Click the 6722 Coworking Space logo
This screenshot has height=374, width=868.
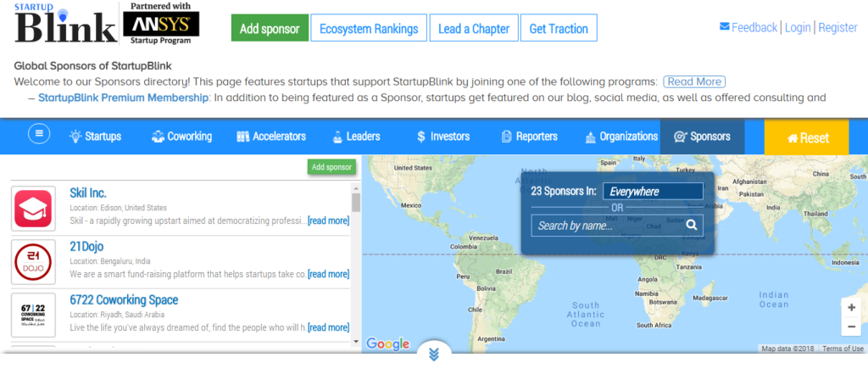(x=34, y=314)
